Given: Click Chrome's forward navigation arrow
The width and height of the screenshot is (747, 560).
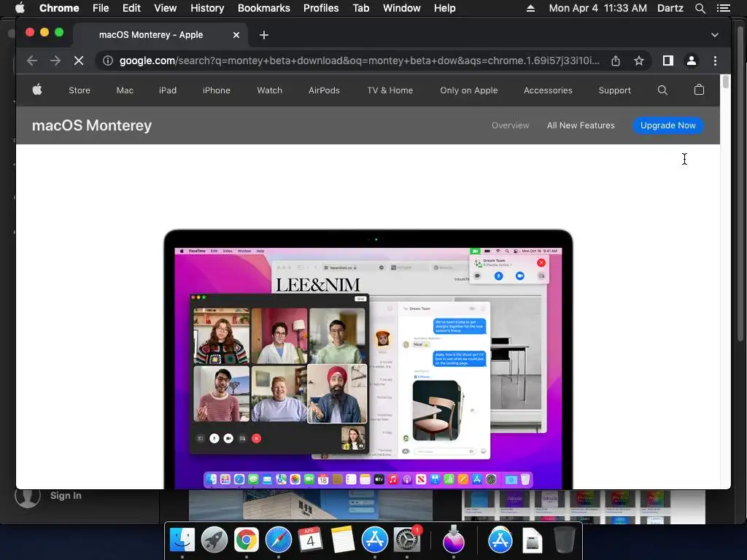Looking at the screenshot, I should (55, 61).
